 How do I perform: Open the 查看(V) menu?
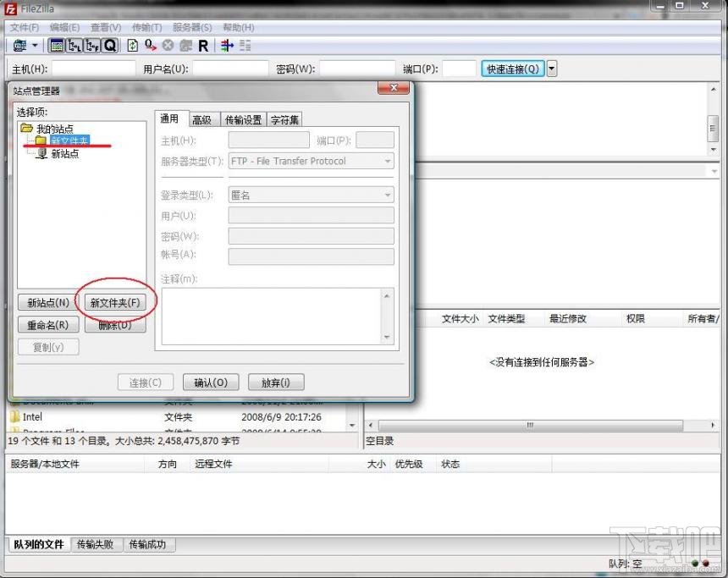[x=106, y=27]
